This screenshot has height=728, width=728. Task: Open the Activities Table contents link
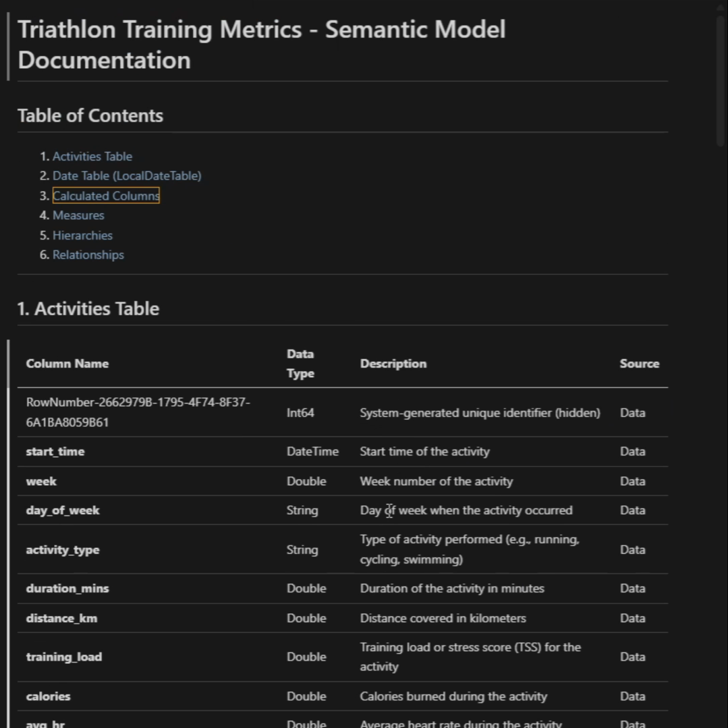tap(92, 157)
